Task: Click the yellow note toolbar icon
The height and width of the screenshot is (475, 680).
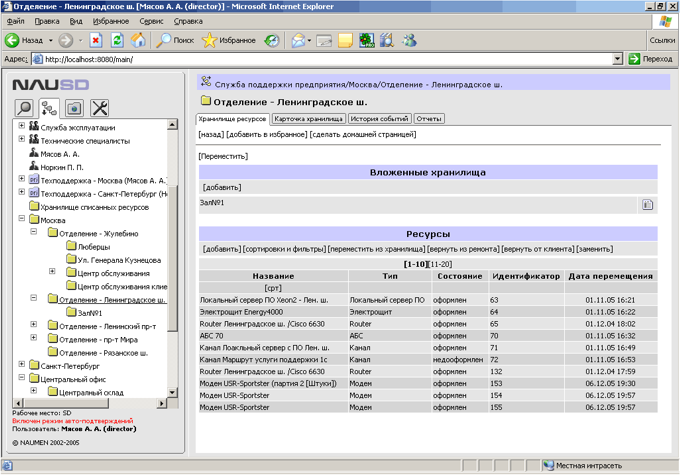Action: (345, 40)
